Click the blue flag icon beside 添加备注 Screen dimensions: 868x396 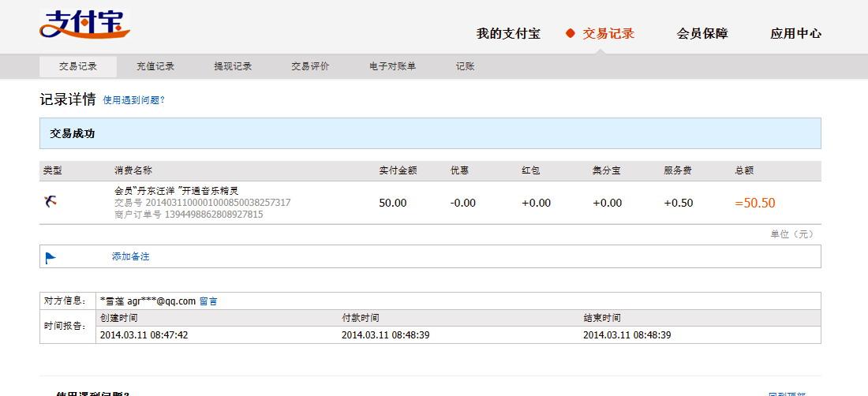[51, 257]
